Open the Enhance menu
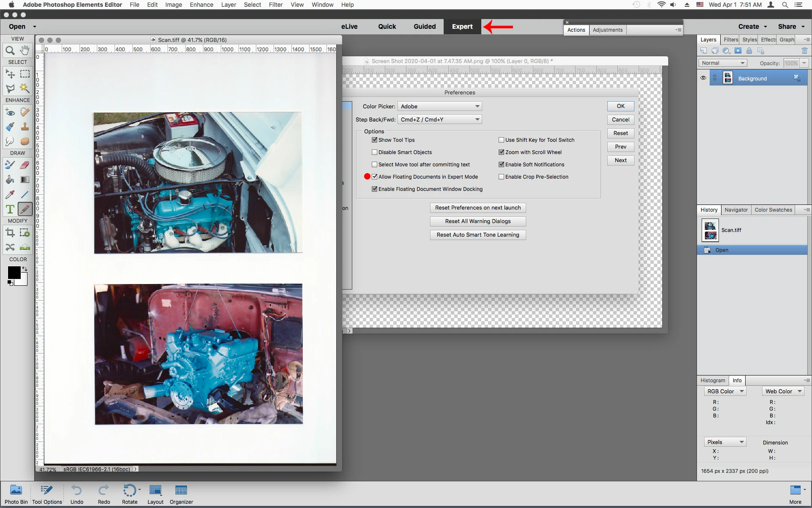The image size is (812, 508). click(x=201, y=5)
